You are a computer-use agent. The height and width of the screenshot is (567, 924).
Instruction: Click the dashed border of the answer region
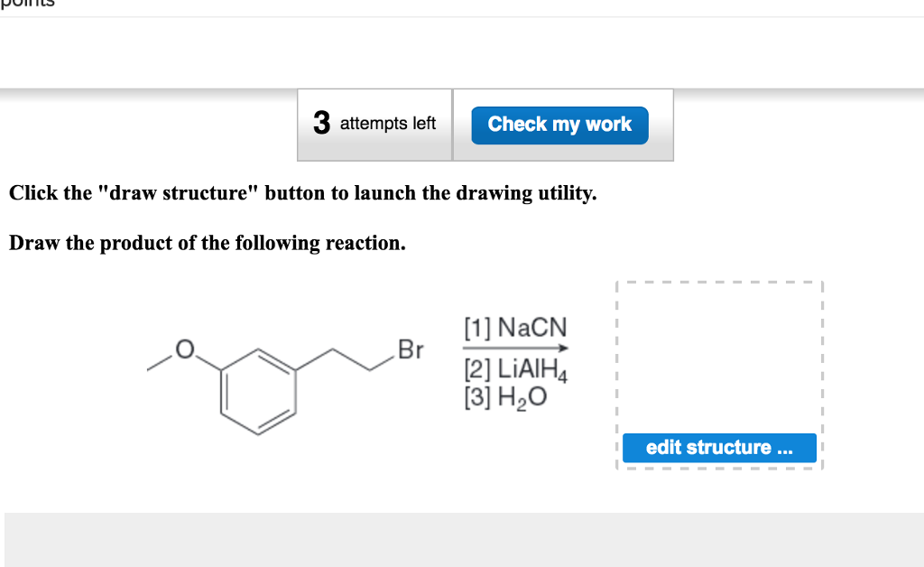tap(719, 281)
